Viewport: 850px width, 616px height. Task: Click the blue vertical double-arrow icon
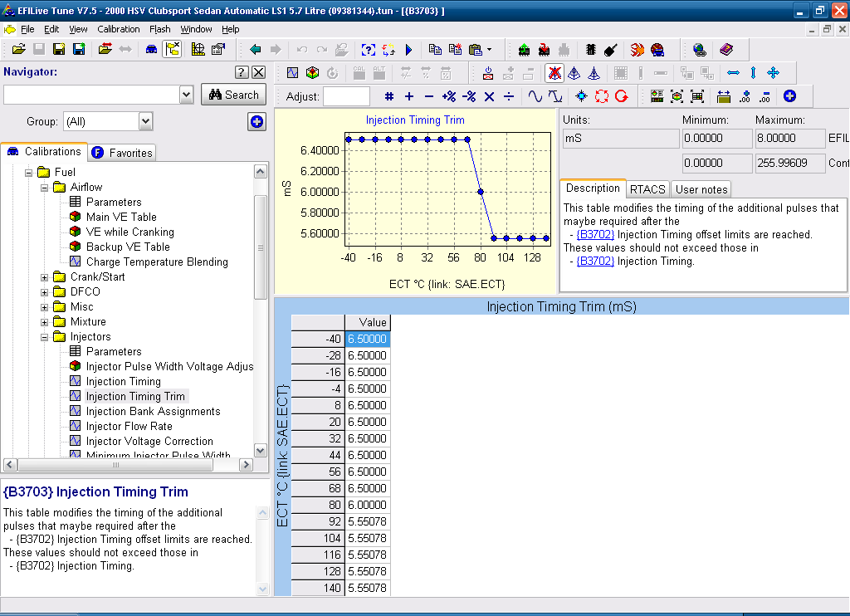(x=753, y=73)
